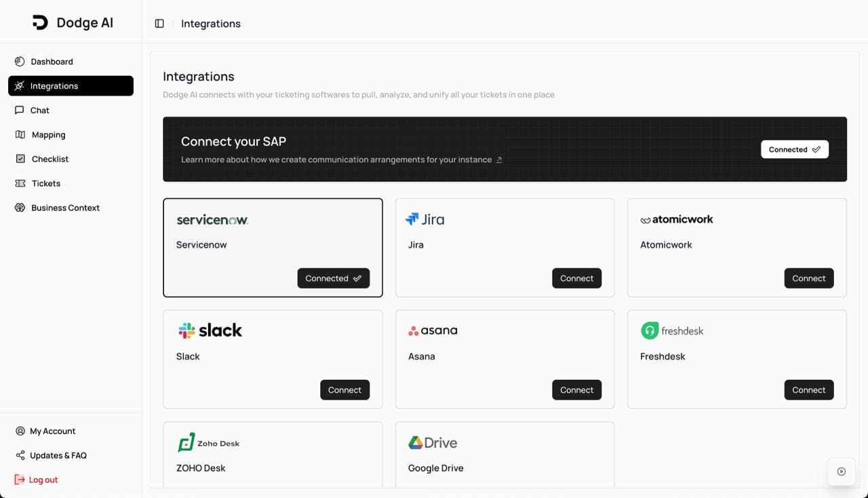Select the Integrations menu item
Image resolution: width=868 pixels, height=498 pixels.
54,85
